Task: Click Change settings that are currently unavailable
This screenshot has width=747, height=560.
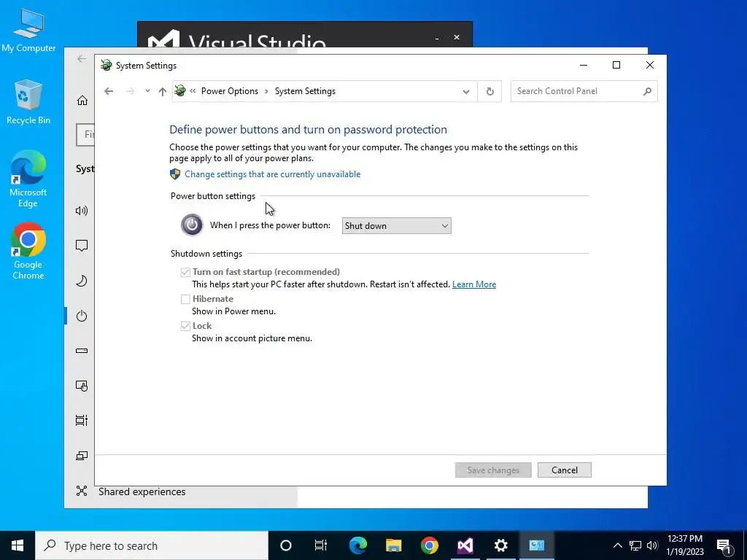Action: tap(273, 174)
